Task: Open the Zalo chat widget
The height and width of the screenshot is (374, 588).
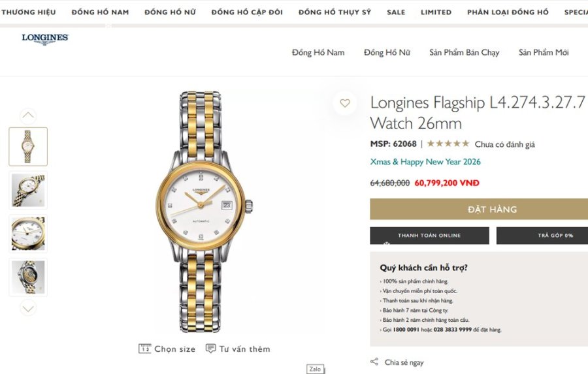Action: tap(315, 369)
